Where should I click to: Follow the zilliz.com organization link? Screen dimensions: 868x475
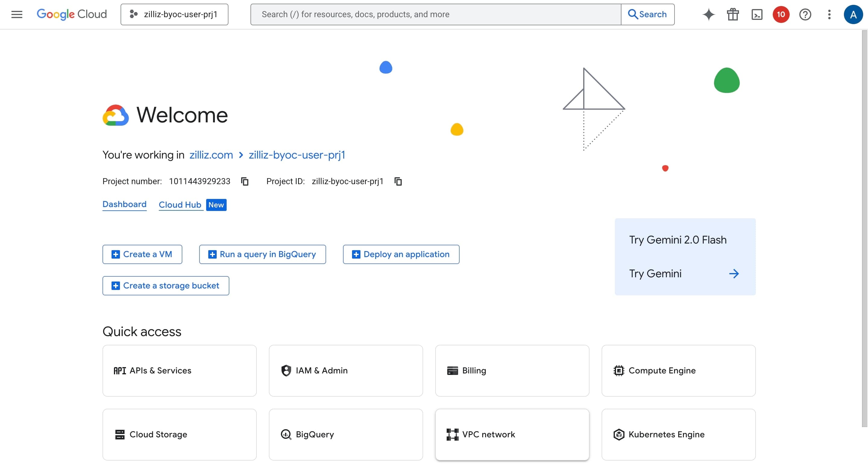pyautogui.click(x=211, y=155)
